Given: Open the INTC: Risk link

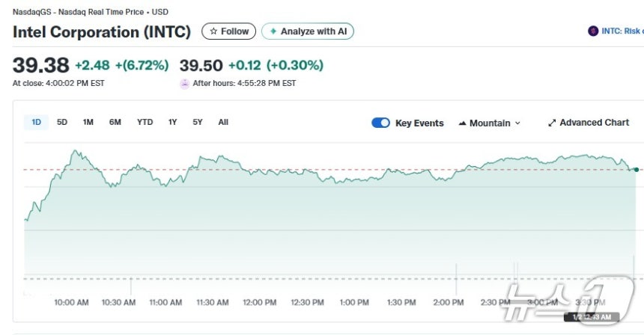Looking at the screenshot, I should pyautogui.click(x=623, y=31).
